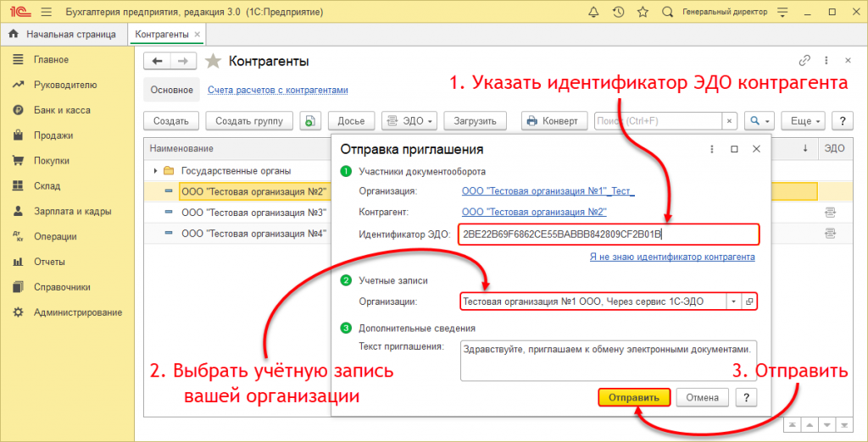Click Я не знаю идентификатор контрагента
This screenshot has width=868, height=442.
pyautogui.click(x=672, y=257)
